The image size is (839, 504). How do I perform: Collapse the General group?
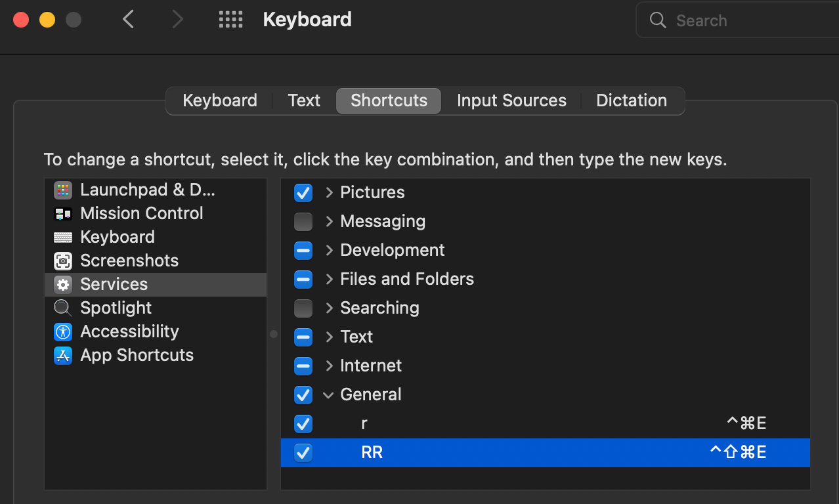tap(328, 395)
